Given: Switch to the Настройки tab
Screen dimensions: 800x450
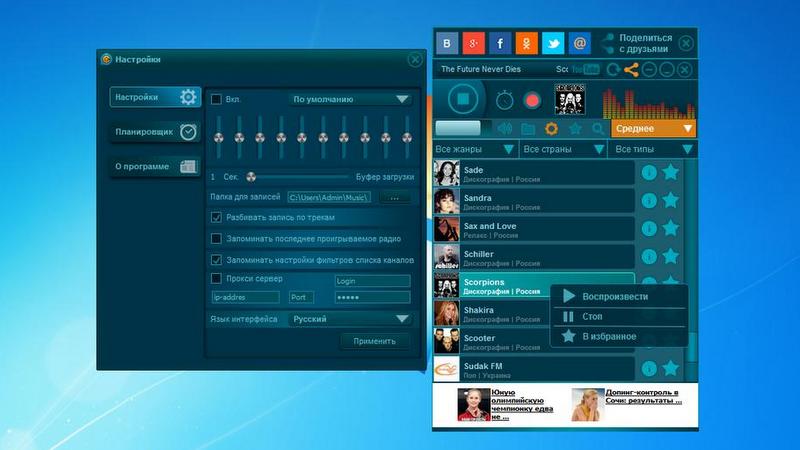Looking at the screenshot, I should pos(155,97).
